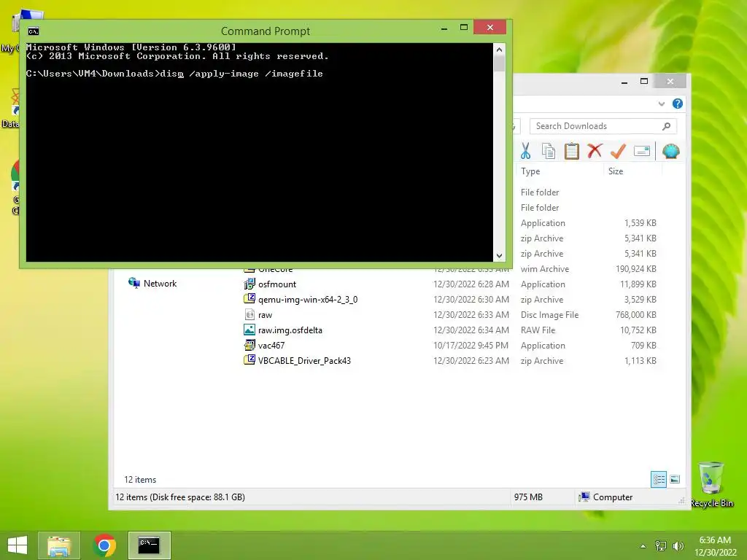Click the Cut scissors icon in Explorer toolbar

[x=525, y=152]
